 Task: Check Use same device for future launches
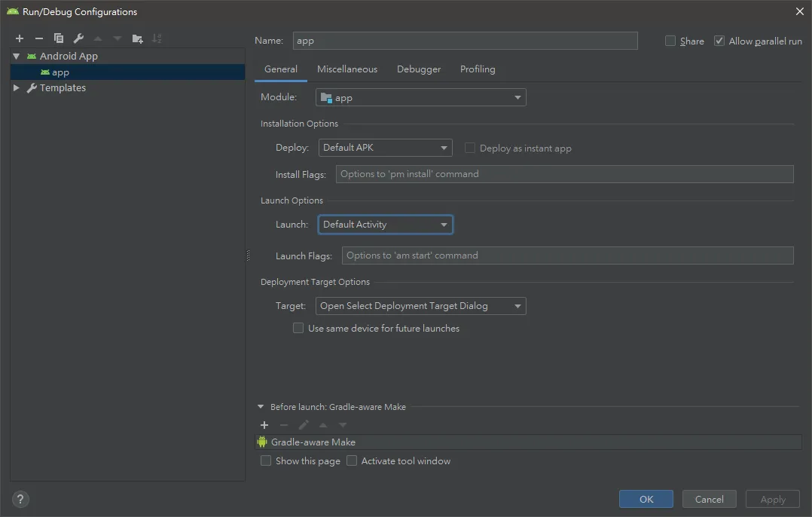click(298, 329)
